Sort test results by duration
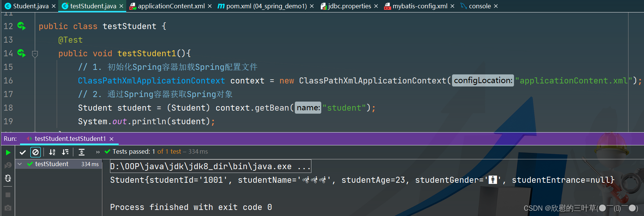This screenshot has width=644, height=216. click(x=65, y=152)
